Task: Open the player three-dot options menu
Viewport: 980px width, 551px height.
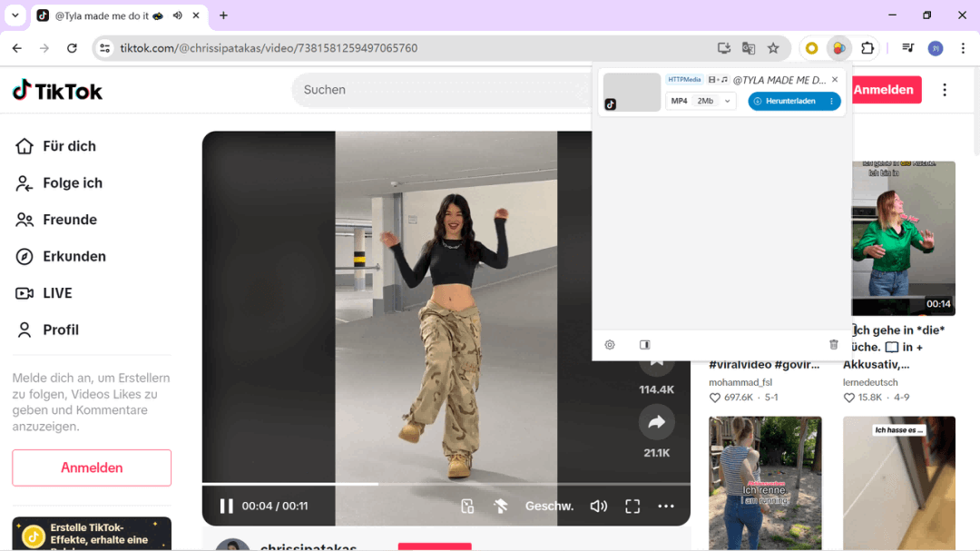Action: 666,506
